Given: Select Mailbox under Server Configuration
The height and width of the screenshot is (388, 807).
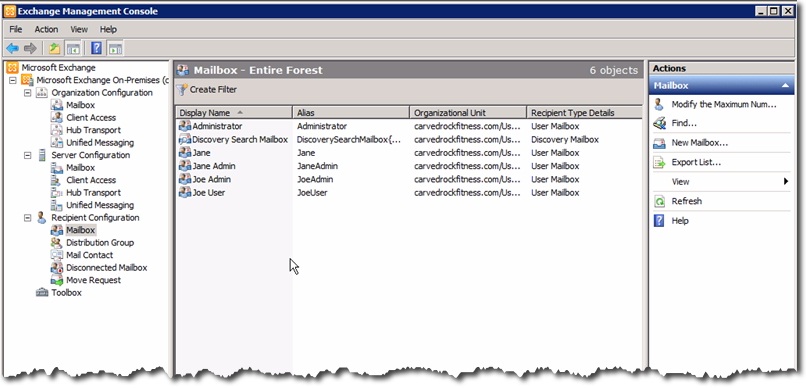Looking at the screenshot, I should click(80, 168).
